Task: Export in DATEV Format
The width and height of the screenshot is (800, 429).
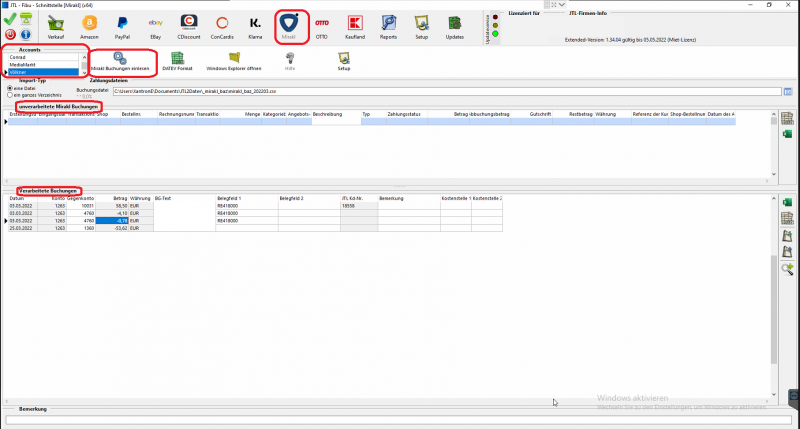Action: pos(178,62)
